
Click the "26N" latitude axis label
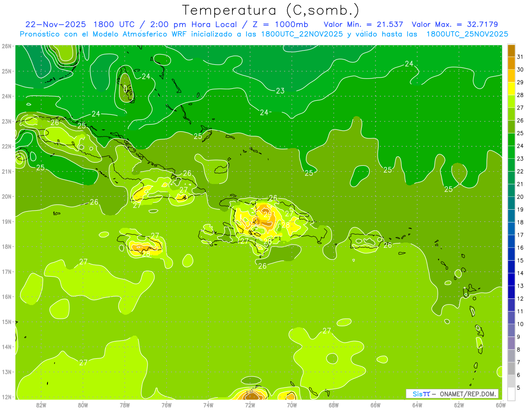[x=7, y=46]
